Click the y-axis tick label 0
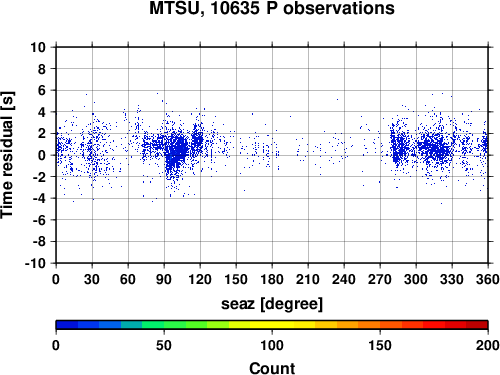 coord(41,155)
